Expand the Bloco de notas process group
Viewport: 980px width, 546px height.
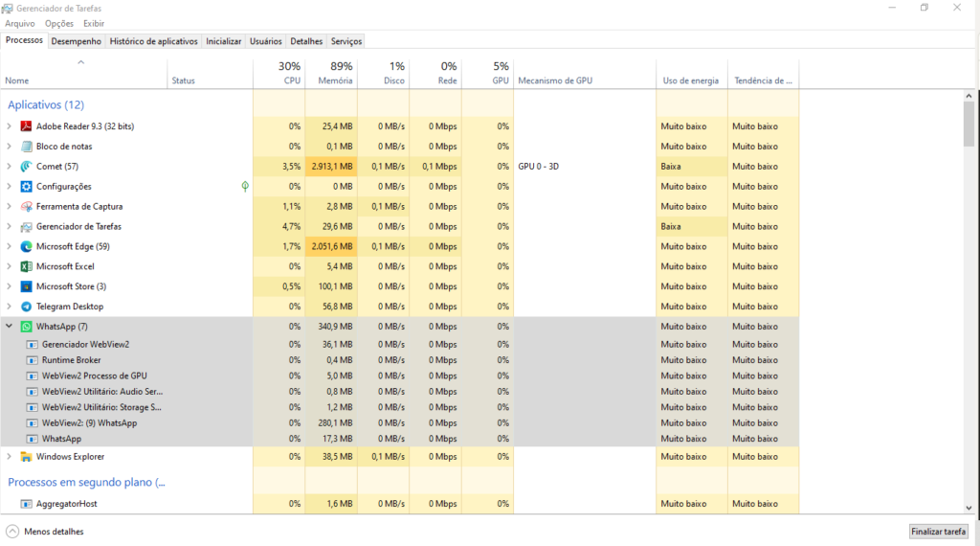[9, 147]
